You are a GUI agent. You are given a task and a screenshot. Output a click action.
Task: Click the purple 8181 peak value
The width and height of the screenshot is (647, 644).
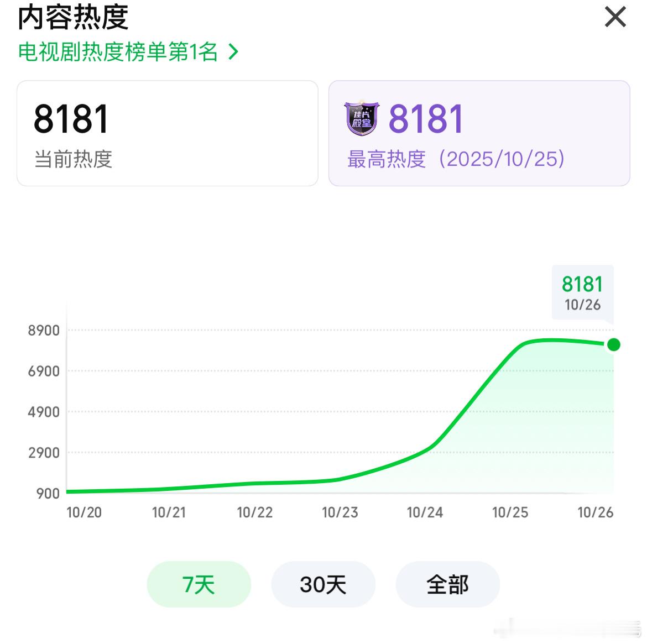tap(426, 119)
